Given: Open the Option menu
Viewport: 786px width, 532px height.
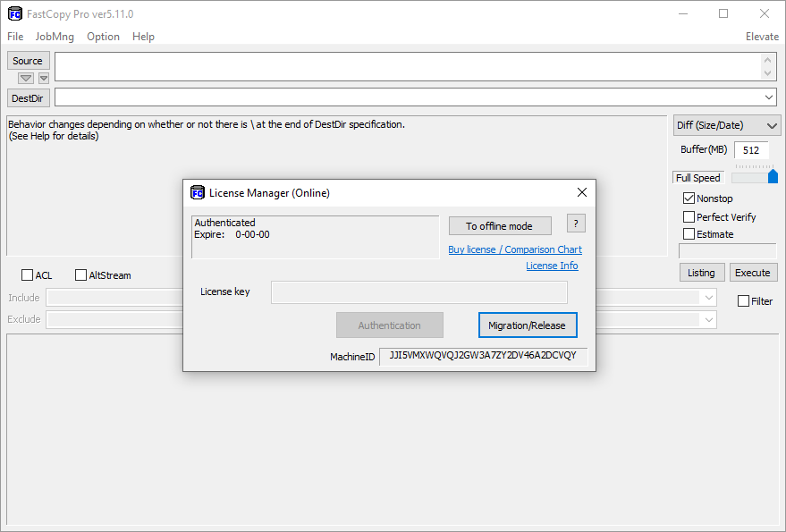Looking at the screenshot, I should pyautogui.click(x=103, y=37).
